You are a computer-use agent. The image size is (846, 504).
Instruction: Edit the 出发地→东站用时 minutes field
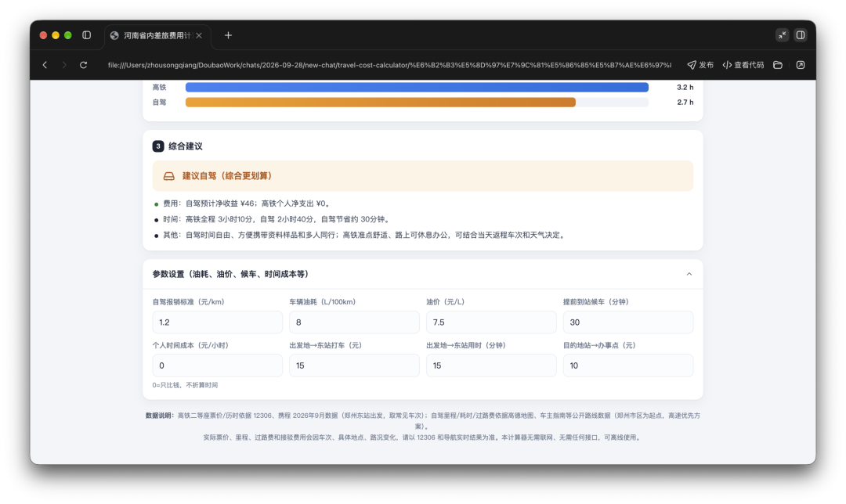click(491, 365)
